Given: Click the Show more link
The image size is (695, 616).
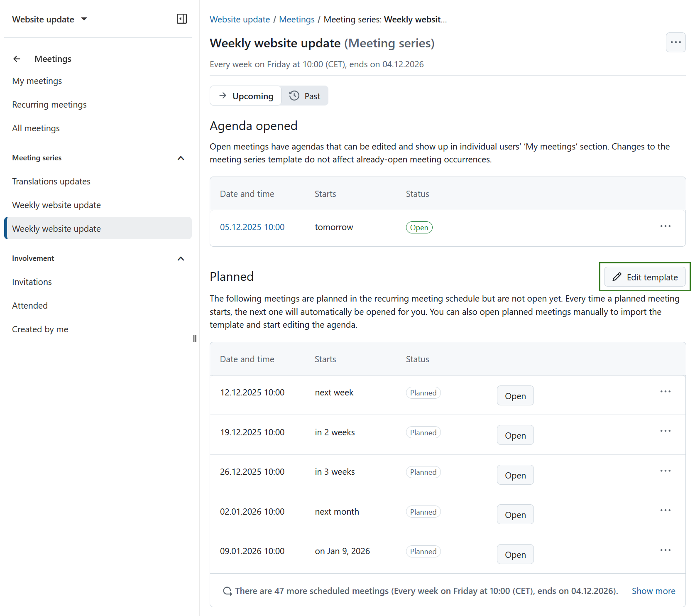Looking at the screenshot, I should point(653,591).
